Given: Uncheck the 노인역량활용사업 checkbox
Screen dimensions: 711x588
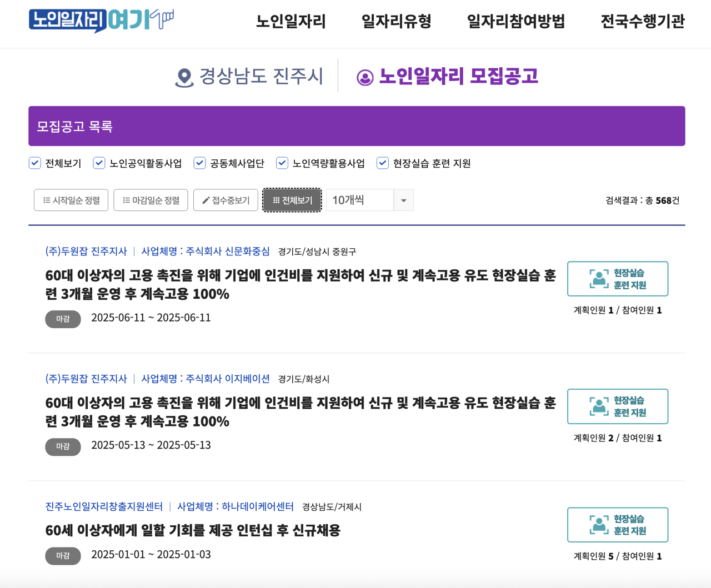Looking at the screenshot, I should [282, 163].
